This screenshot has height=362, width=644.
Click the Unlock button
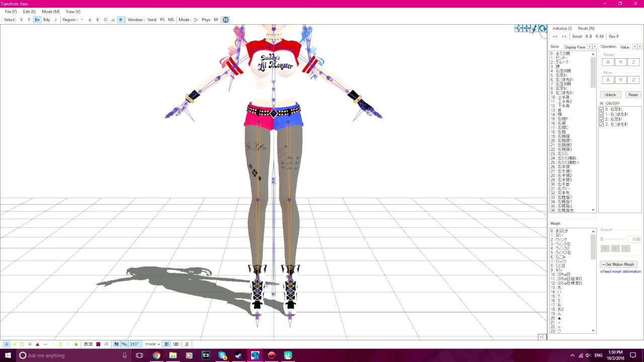point(610,95)
